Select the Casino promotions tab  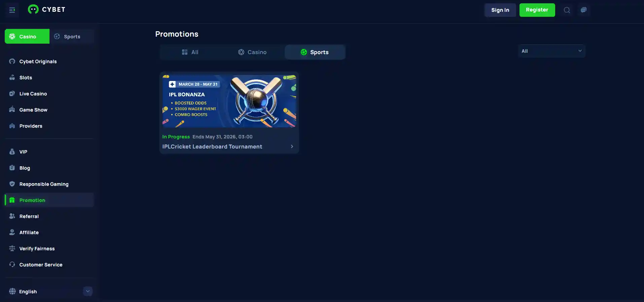coord(252,52)
